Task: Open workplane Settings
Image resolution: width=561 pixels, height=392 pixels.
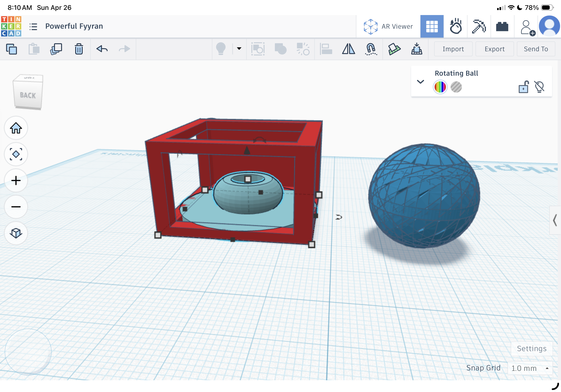Action: 532,349
